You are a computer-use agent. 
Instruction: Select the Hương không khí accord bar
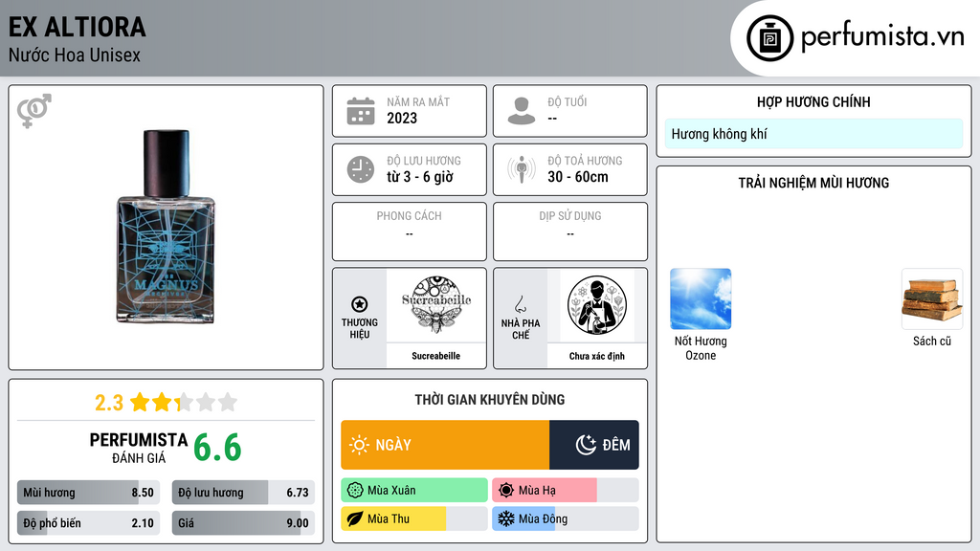click(x=813, y=134)
